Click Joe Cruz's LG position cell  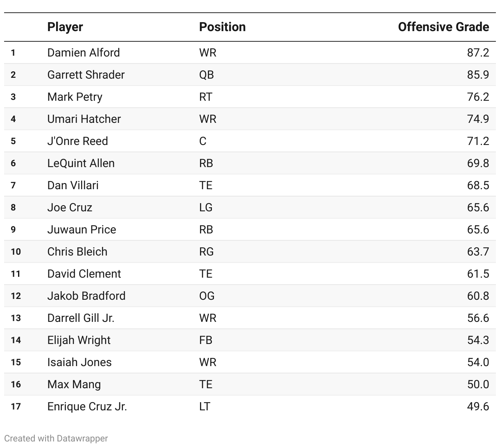(206, 207)
